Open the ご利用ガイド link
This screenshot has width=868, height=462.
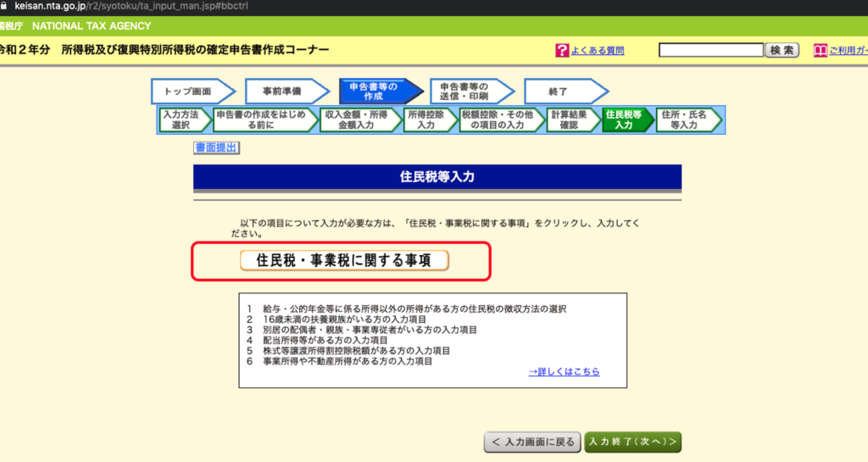pos(848,50)
